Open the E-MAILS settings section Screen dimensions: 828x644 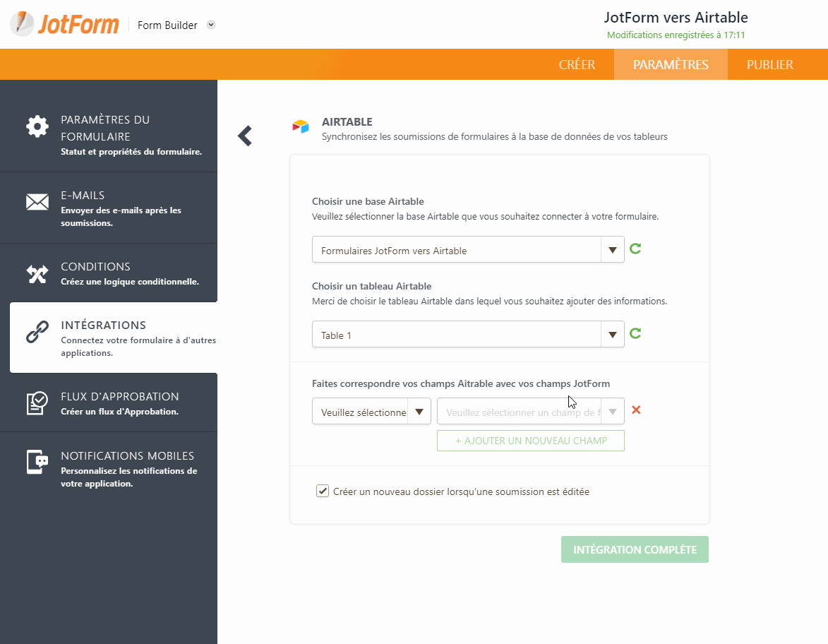click(109, 208)
